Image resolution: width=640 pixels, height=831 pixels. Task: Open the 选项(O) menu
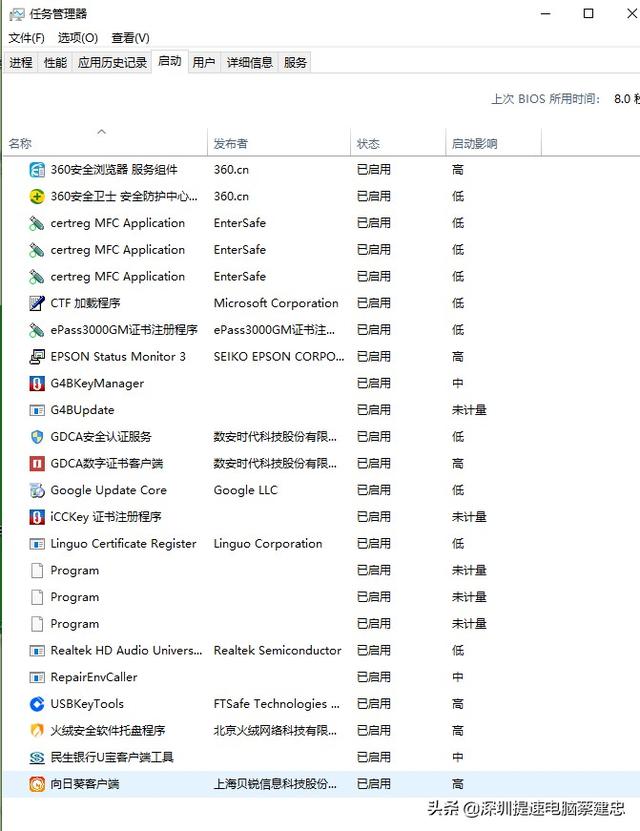tap(77, 38)
